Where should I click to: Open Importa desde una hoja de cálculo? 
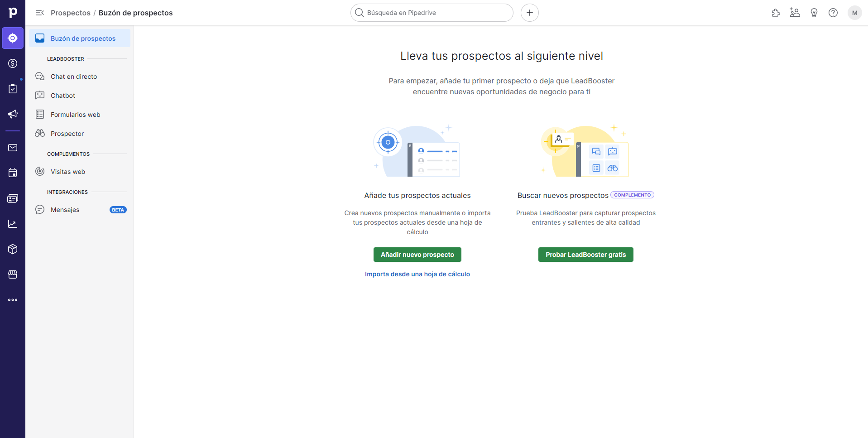tap(417, 274)
